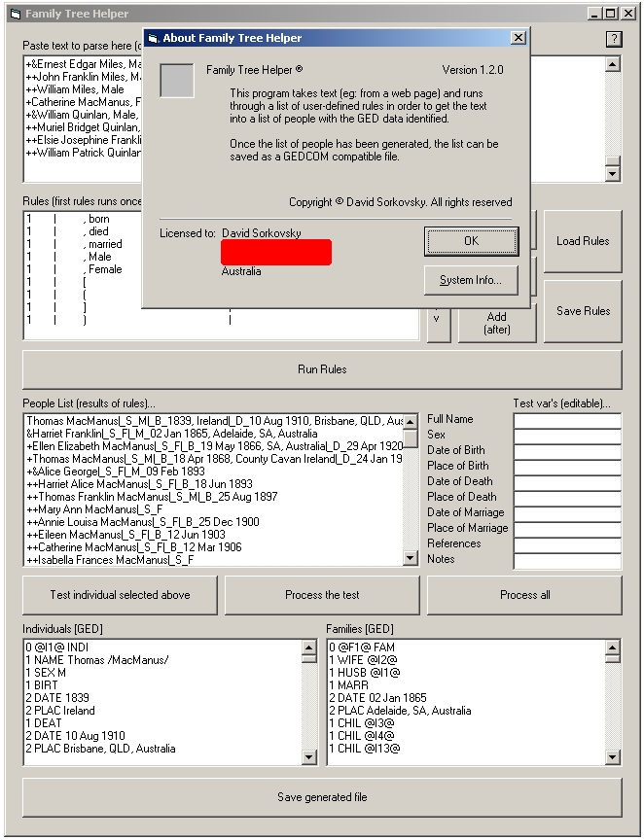
Task: Click the About dialog title bar icon
Action: (x=154, y=38)
